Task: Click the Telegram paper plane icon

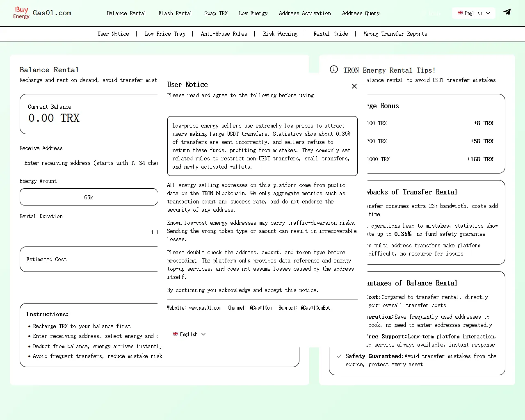Action: pyautogui.click(x=507, y=12)
